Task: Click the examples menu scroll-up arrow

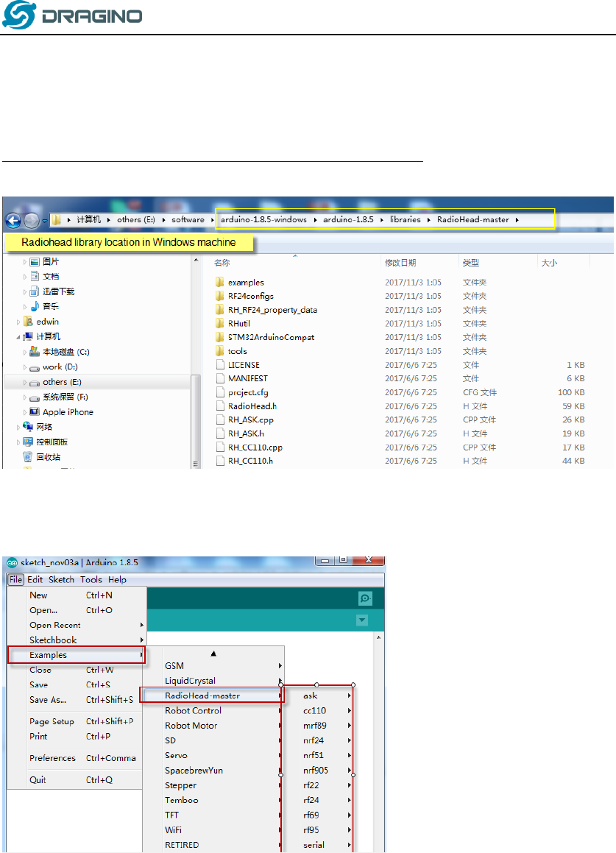Action: pyautogui.click(x=213, y=654)
